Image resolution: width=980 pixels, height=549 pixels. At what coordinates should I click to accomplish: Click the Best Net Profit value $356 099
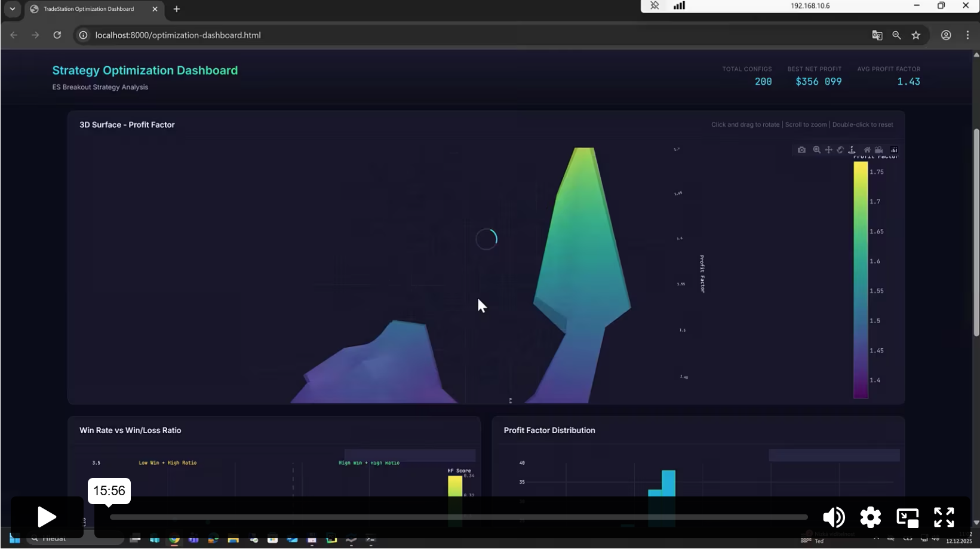(x=819, y=82)
